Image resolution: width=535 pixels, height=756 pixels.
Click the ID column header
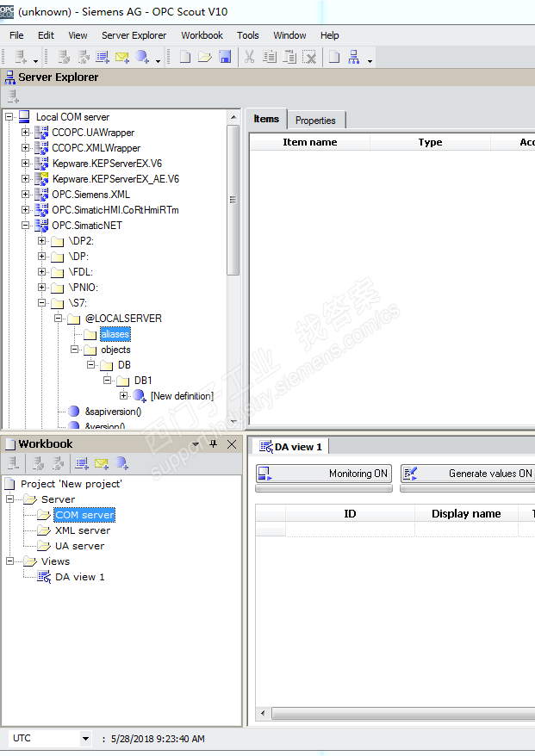coord(350,513)
